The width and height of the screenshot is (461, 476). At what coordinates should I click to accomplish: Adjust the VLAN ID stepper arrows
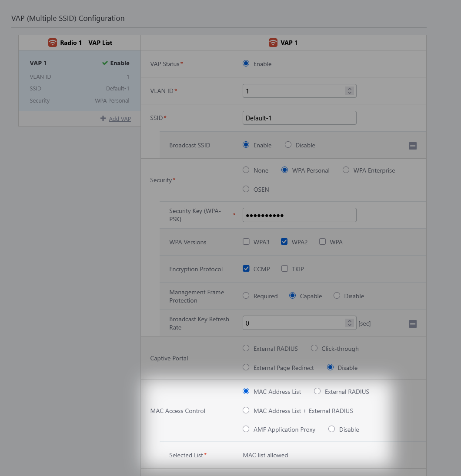point(349,91)
